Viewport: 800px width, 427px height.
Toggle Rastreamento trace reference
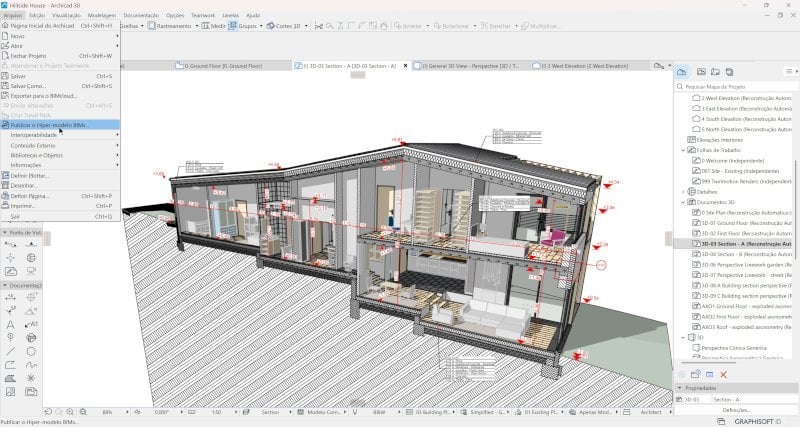pos(169,26)
